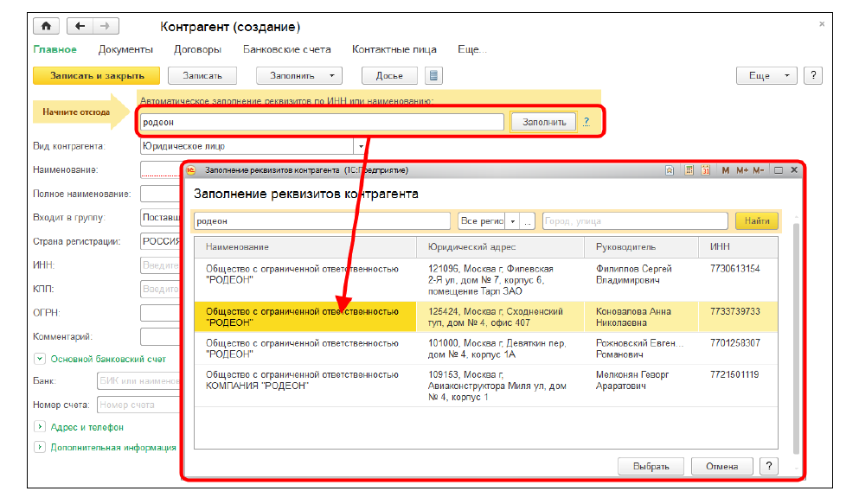Image resolution: width=859 pixels, height=504 pixels.
Task: Click the Найти search button
Action: pos(757,221)
